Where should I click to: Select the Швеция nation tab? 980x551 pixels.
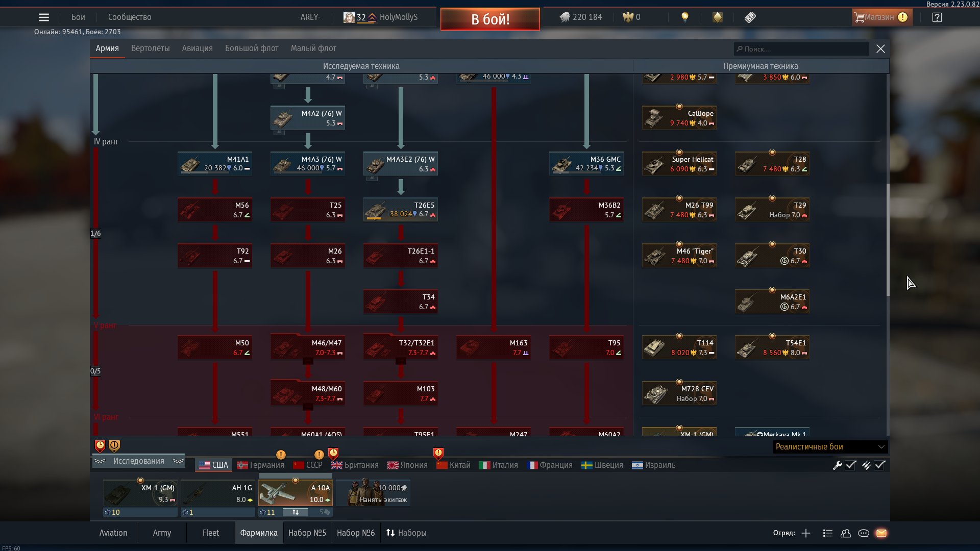click(602, 465)
